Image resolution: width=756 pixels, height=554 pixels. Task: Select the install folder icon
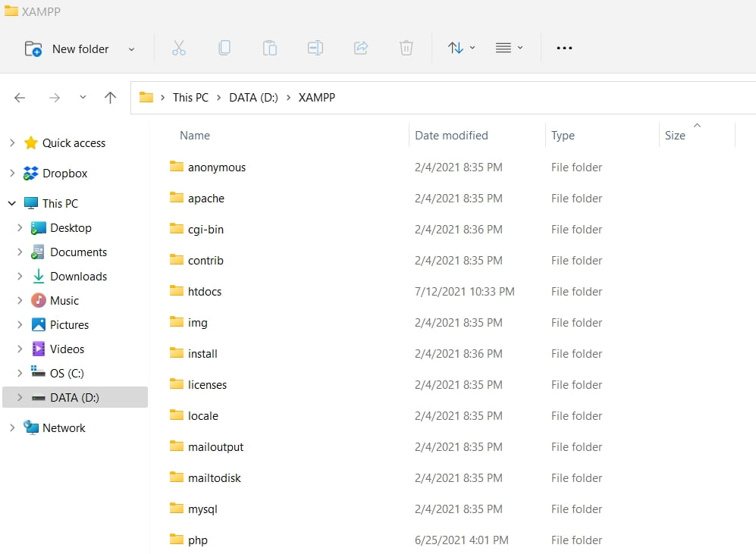click(177, 353)
